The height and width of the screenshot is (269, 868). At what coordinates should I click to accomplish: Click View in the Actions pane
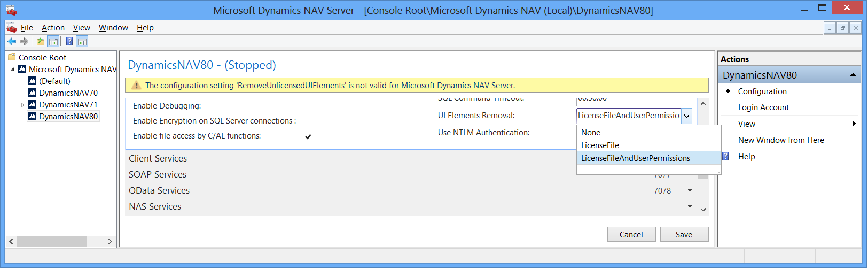(746, 124)
